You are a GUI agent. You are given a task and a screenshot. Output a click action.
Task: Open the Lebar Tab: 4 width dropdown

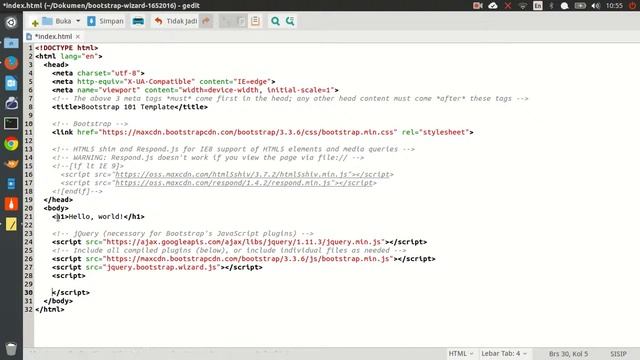click(x=504, y=353)
